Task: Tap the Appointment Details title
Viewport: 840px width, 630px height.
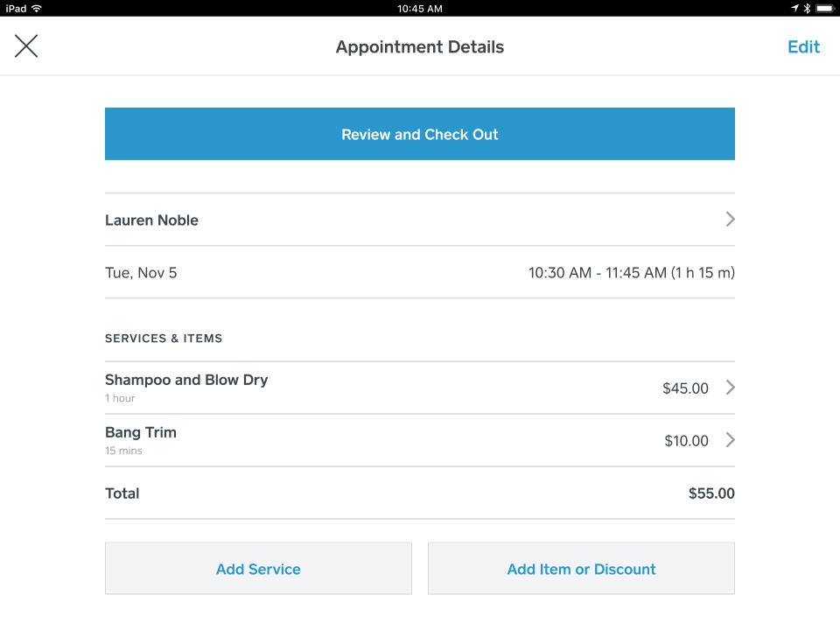Action: 419,46
